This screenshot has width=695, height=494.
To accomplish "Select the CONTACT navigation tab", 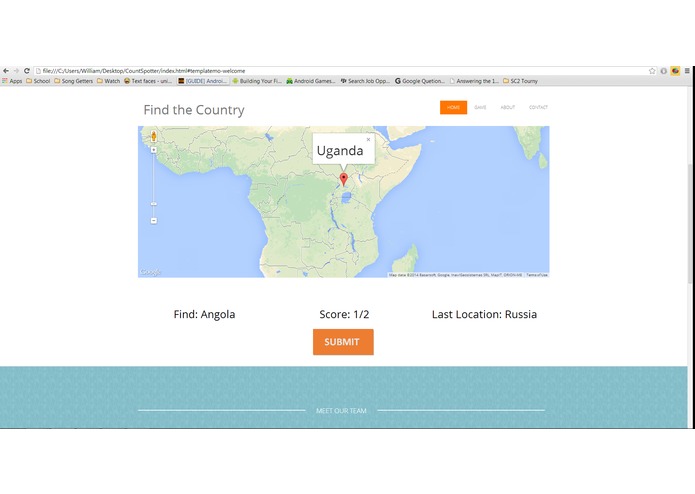I will (539, 108).
